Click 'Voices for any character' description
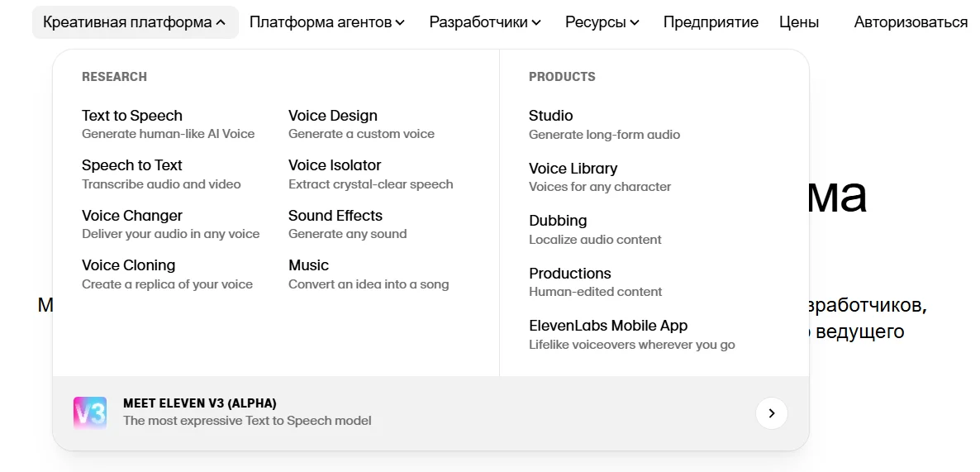The height and width of the screenshot is (472, 980). click(x=600, y=187)
